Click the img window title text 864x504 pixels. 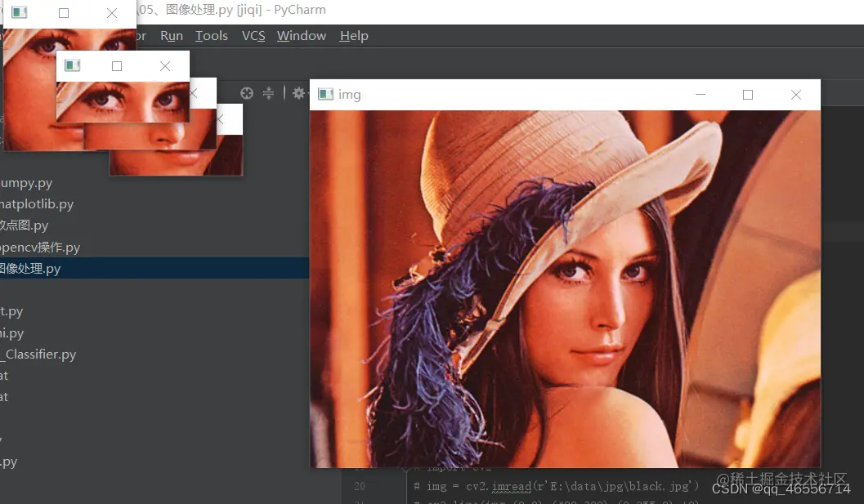349,95
